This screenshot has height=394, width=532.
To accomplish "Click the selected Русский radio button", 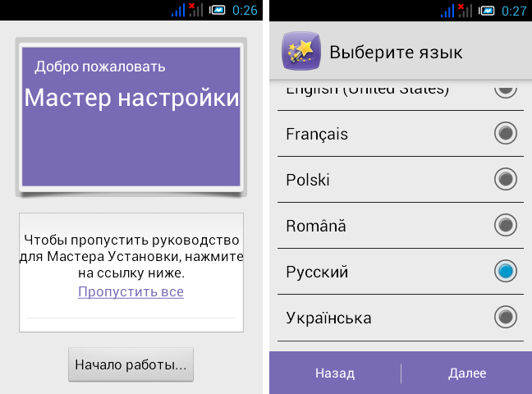I will [x=506, y=271].
